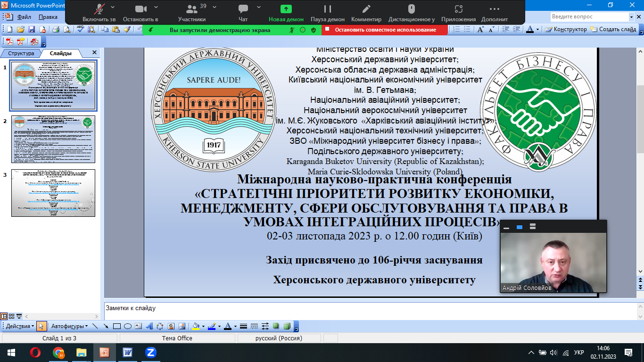
Task: Click the Конструктор button
Action: (566, 29)
